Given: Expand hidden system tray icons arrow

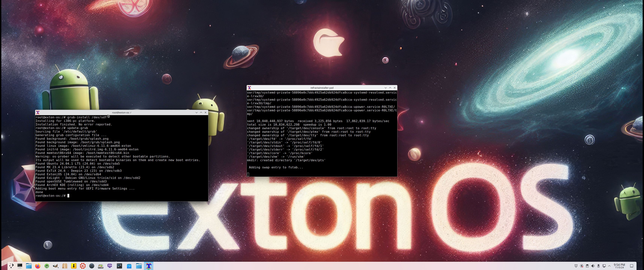Looking at the screenshot, I should [609, 266].
